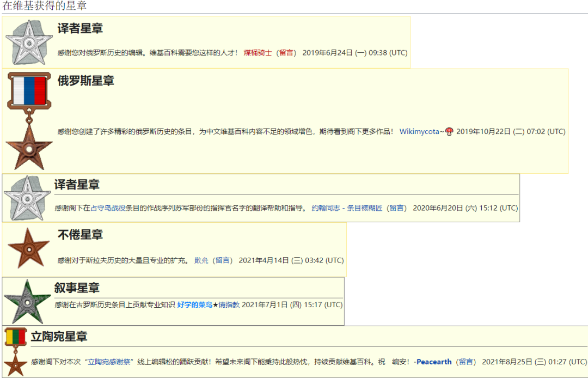Click the green and silver 叙事星章 barnstar
The image size is (588, 378).
(x=27, y=301)
